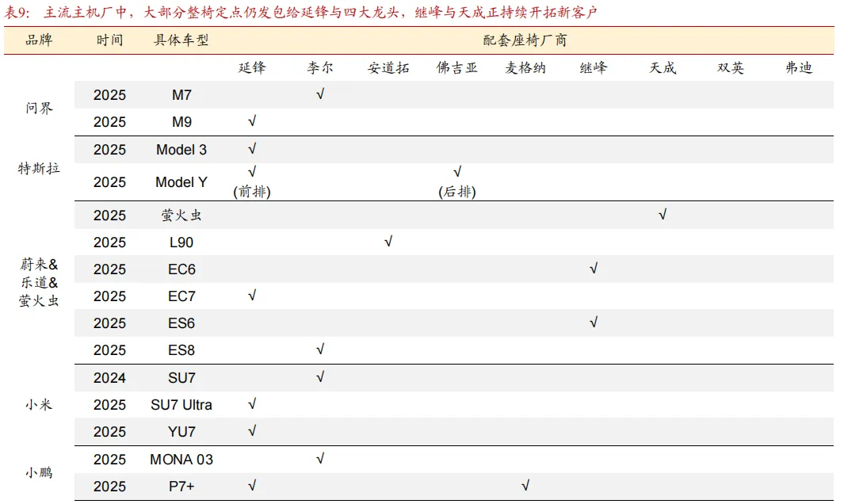Click the 延锋 check mark in EC7 row
Image resolution: width=844 pixels, height=504 pixels.
point(252,295)
